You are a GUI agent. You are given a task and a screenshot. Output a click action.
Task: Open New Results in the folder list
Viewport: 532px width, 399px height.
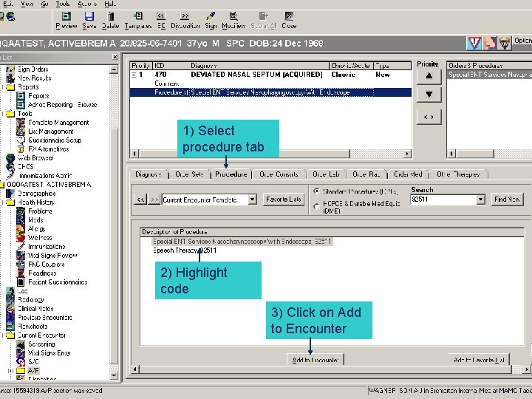[x=34, y=78]
